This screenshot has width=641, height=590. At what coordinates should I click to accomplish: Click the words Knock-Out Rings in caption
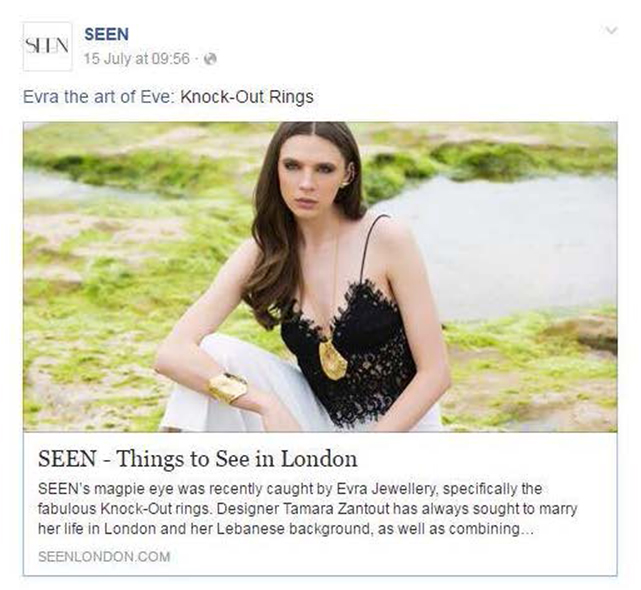247,97
